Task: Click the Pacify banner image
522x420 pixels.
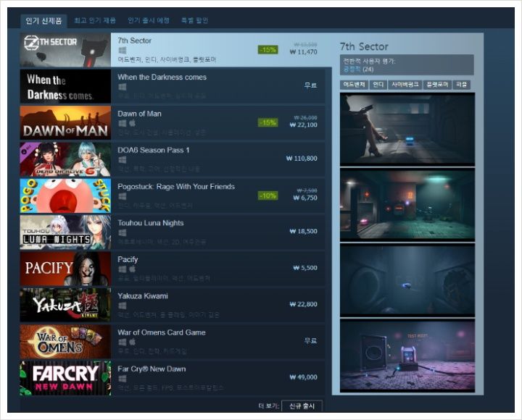Action: click(x=65, y=269)
